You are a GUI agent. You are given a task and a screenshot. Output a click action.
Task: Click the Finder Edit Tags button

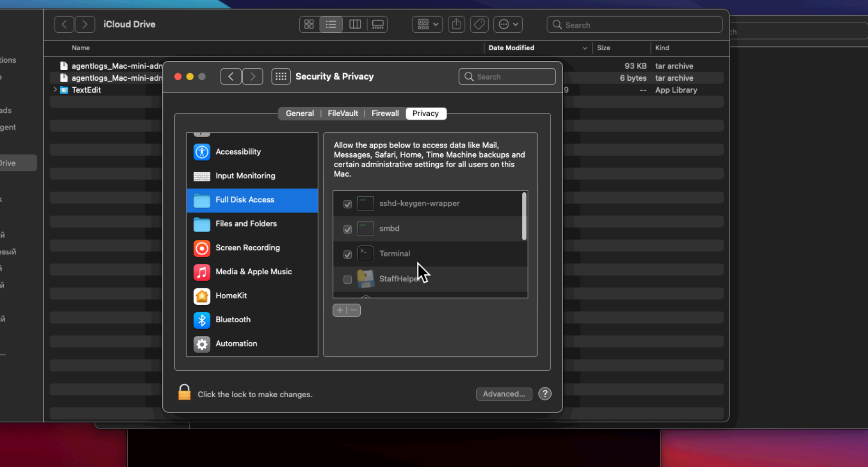click(x=479, y=24)
